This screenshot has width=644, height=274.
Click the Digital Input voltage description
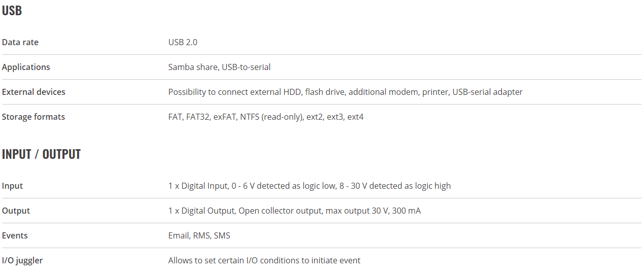[x=310, y=186]
